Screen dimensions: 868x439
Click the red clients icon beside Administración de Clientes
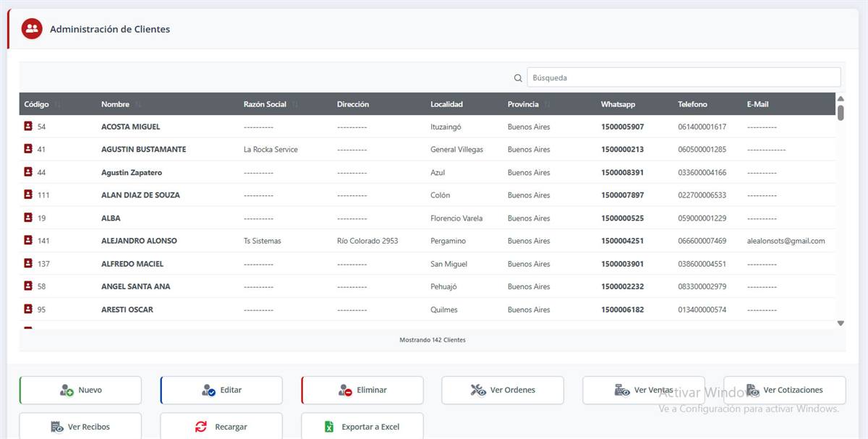[x=32, y=29]
